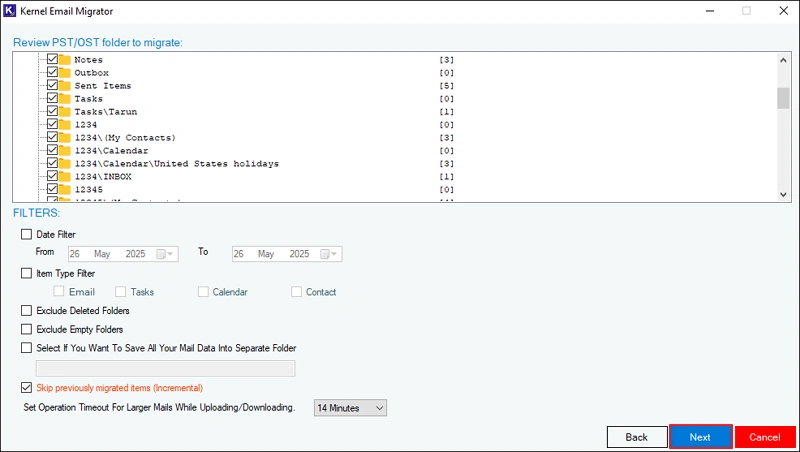The height and width of the screenshot is (452, 800).
Task: Tick the Contact item type checkbox
Action: pyautogui.click(x=296, y=291)
